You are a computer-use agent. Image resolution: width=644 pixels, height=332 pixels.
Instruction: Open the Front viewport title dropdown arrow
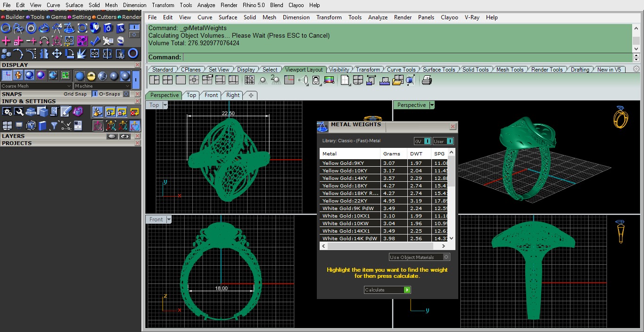169,219
